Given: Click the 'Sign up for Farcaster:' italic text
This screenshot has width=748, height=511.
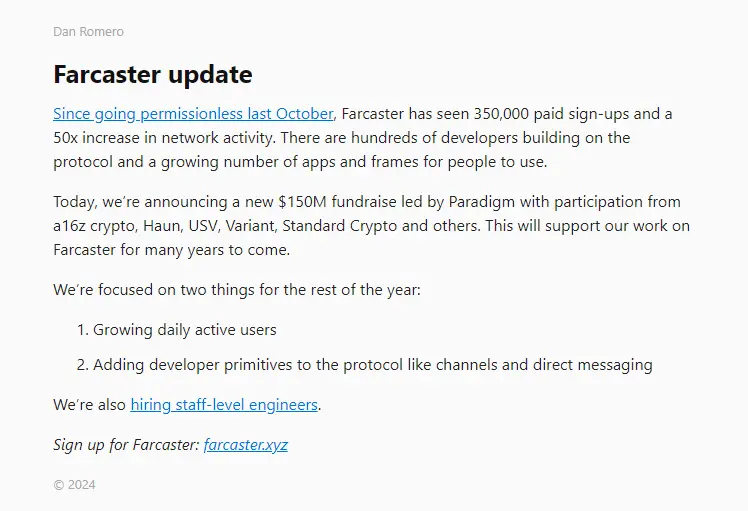Looking at the screenshot, I should pos(126,445).
